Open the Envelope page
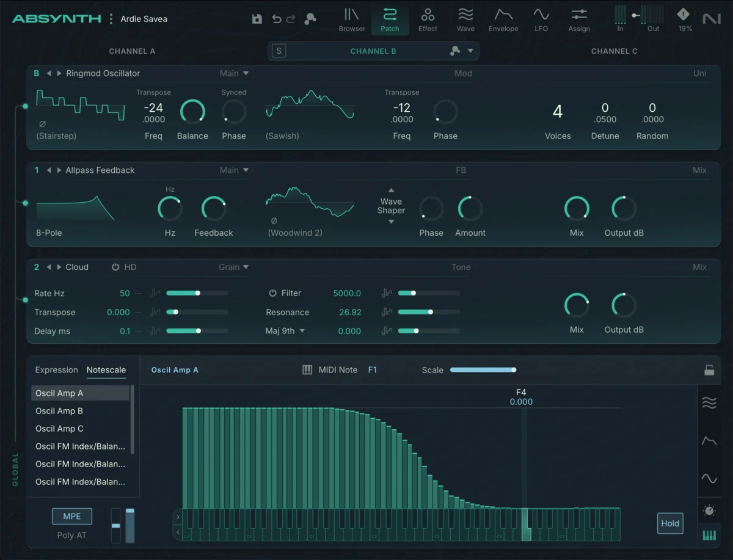733x560 pixels. coord(503,20)
